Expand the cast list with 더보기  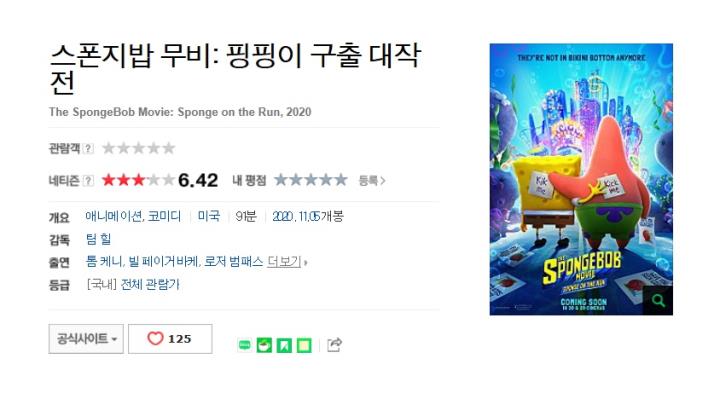coord(284,262)
